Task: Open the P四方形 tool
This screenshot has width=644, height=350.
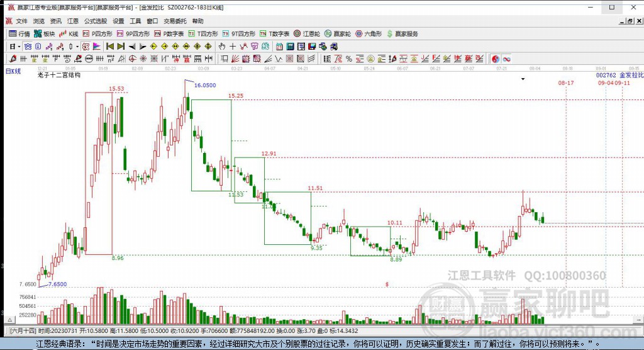Action: pos(97,34)
